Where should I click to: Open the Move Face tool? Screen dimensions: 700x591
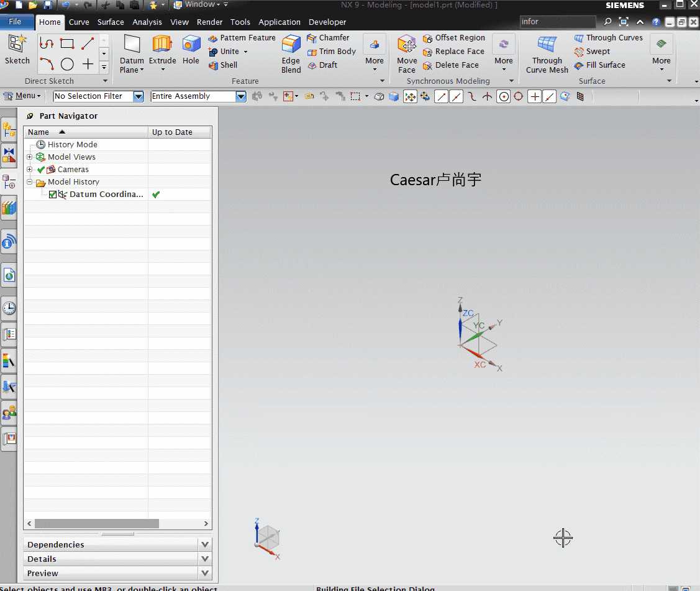click(407, 54)
